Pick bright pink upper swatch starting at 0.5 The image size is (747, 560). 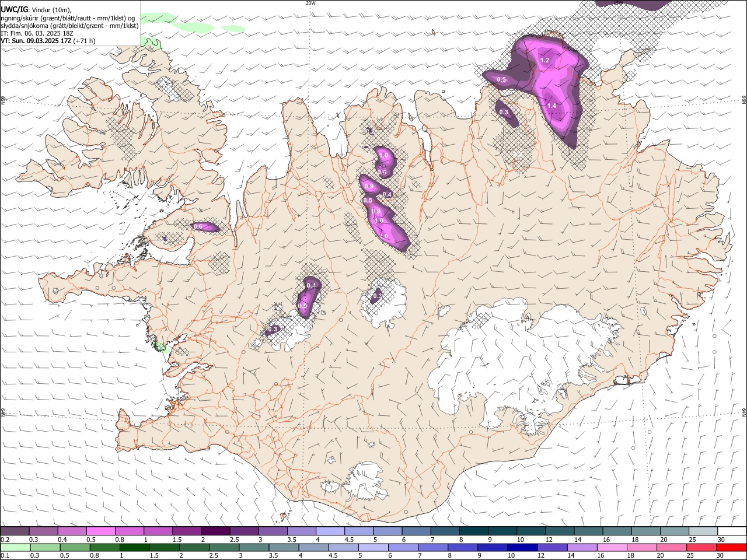[x=100, y=531]
